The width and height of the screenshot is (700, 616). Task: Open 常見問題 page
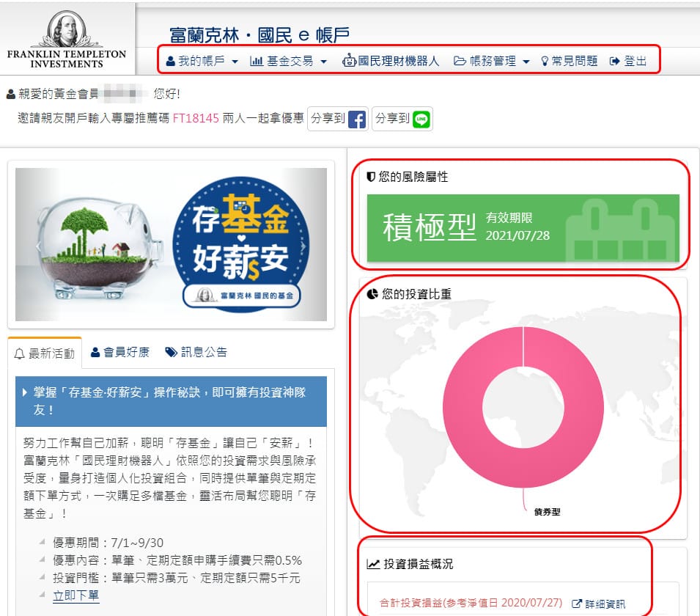[x=570, y=61]
